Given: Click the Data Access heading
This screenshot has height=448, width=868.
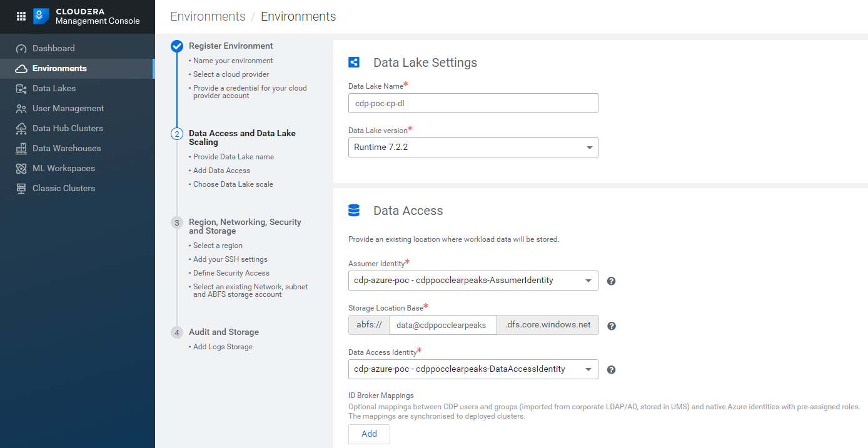Looking at the screenshot, I should (408, 211).
